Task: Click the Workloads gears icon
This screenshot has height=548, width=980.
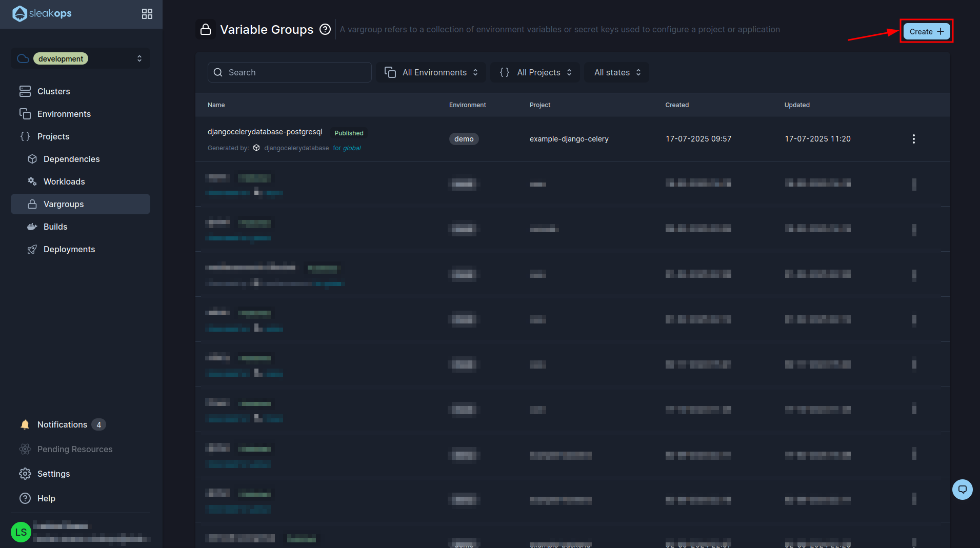Action: point(32,181)
